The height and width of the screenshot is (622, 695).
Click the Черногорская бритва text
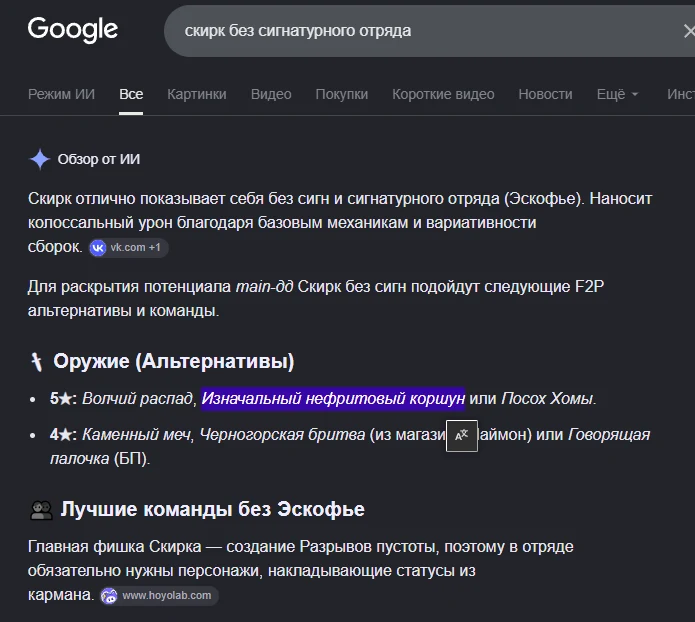click(282, 434)
